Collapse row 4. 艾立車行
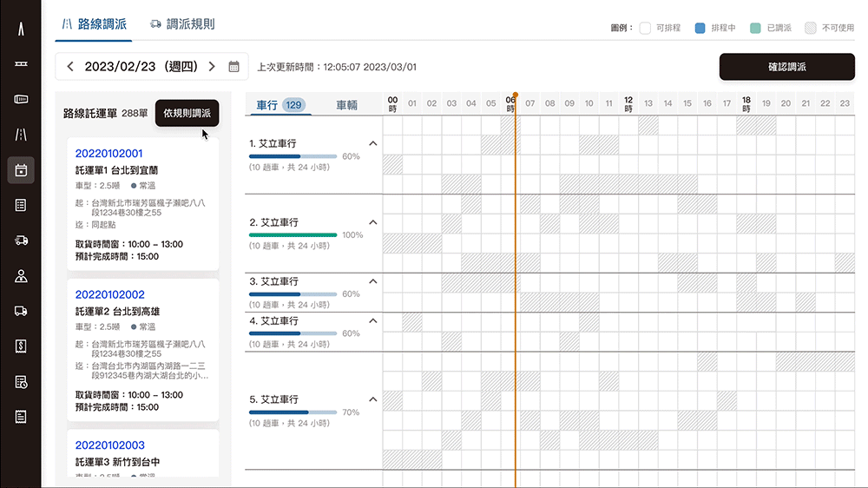This screenshot has width=868, height=488. (x=373, y=320)
